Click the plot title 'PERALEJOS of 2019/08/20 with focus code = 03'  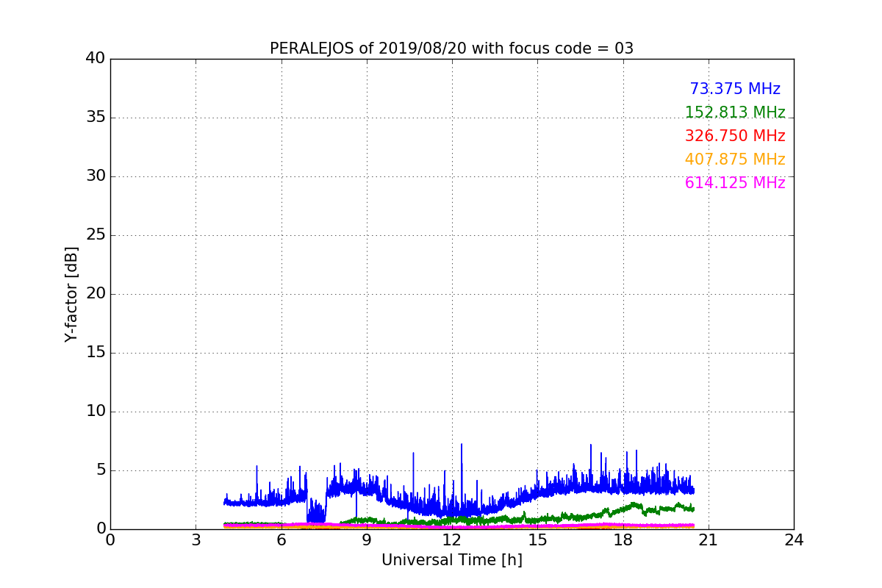[x=451, y=49]
